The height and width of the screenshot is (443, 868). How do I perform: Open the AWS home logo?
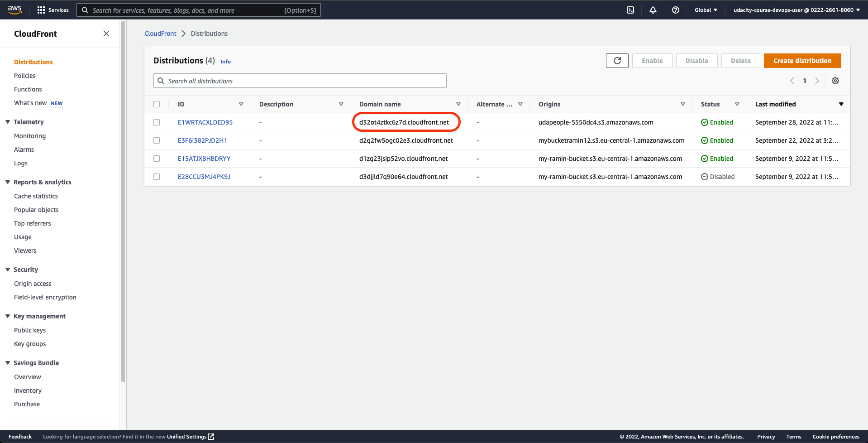click(14, 10)
